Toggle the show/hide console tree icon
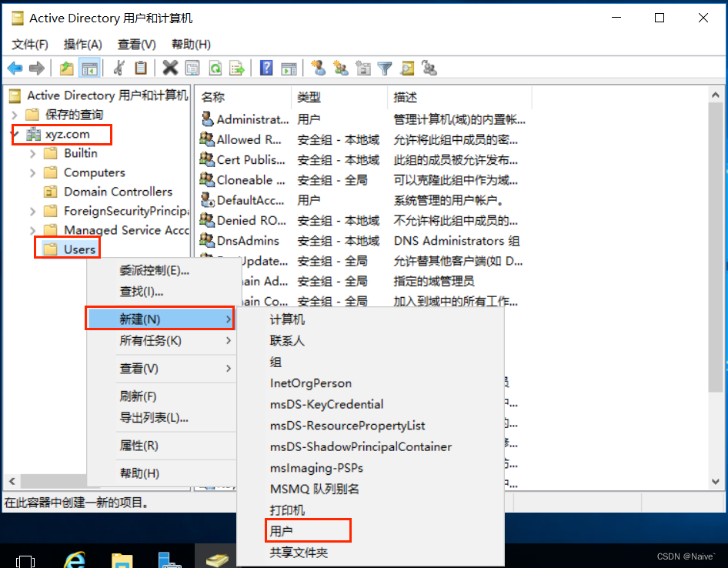The width and height of the screenshot is (728, 568). click(x=89, y=68)
